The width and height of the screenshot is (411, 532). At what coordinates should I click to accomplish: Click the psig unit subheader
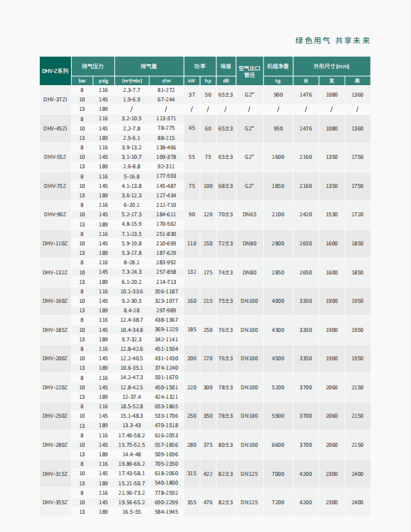tap(103, 80)
